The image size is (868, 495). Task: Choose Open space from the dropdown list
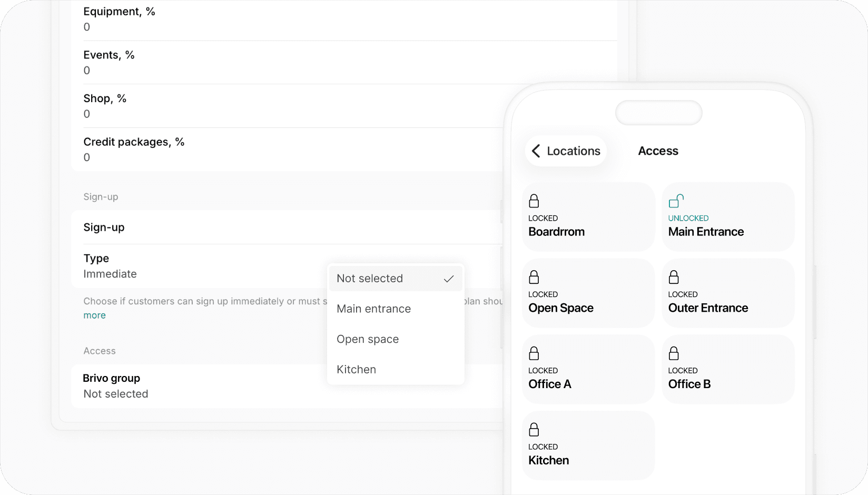(x=368, y=340)
